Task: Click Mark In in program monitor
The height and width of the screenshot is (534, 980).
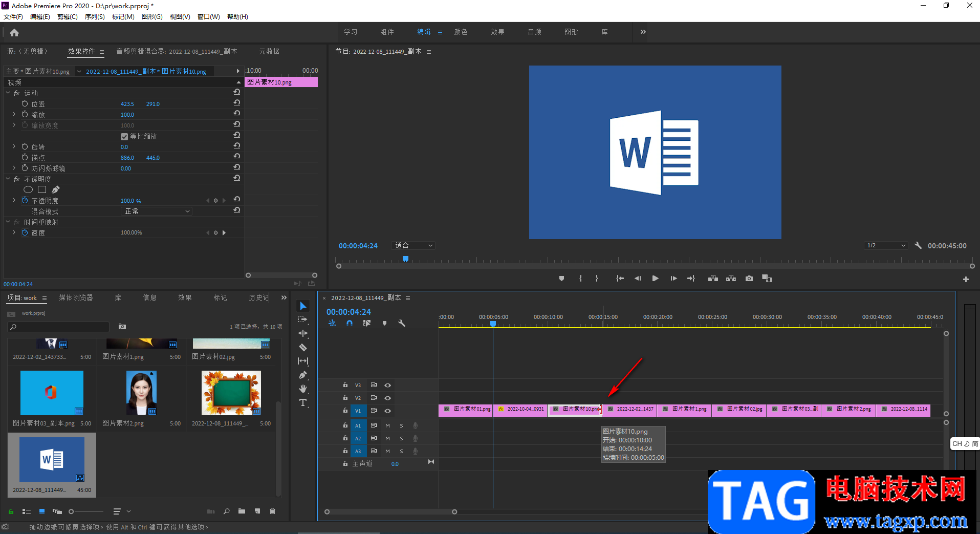Action: [580, 279]
